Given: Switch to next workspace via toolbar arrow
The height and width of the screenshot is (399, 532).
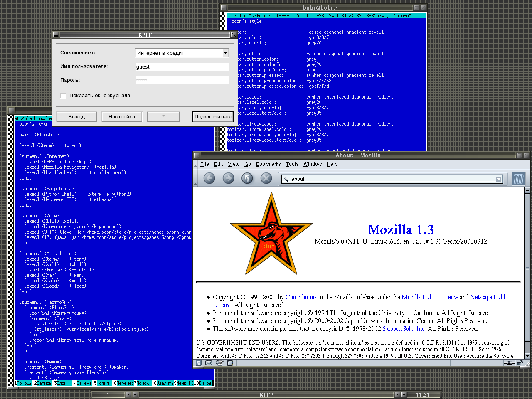Looking at the screenshot, I should tap(135, 395).
